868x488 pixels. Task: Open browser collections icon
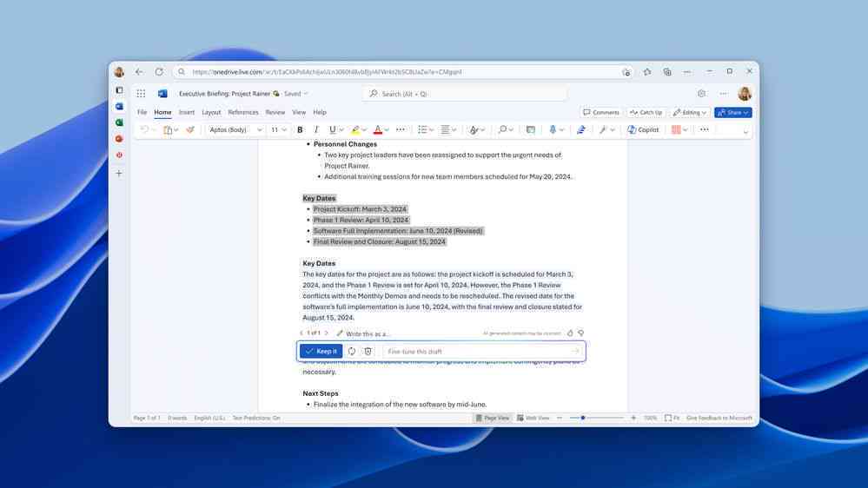click(x=667, y=72)
